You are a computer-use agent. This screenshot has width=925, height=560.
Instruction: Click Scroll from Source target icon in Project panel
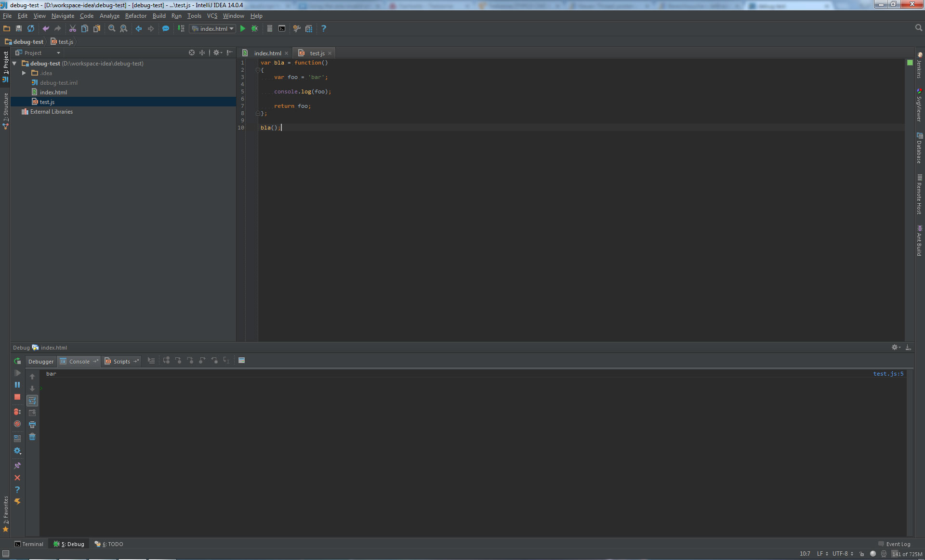point(192,52)
